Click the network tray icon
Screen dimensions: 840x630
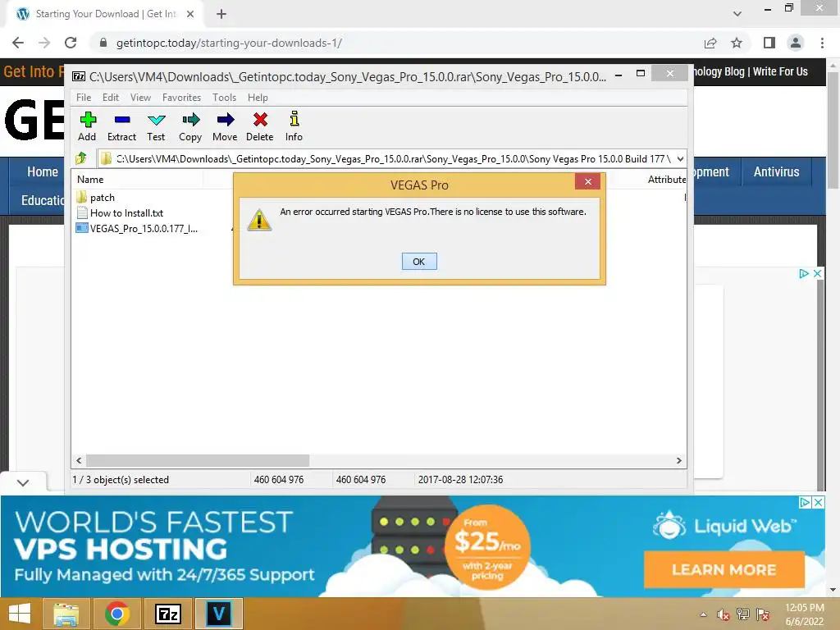(743, 614)
